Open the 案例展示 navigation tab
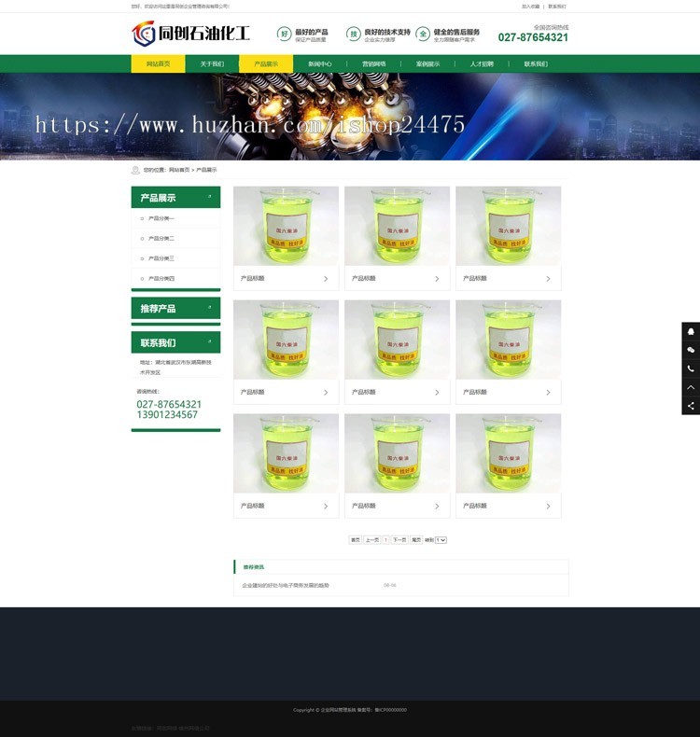Viewport: 700px width, 737px height. [427, 64]
